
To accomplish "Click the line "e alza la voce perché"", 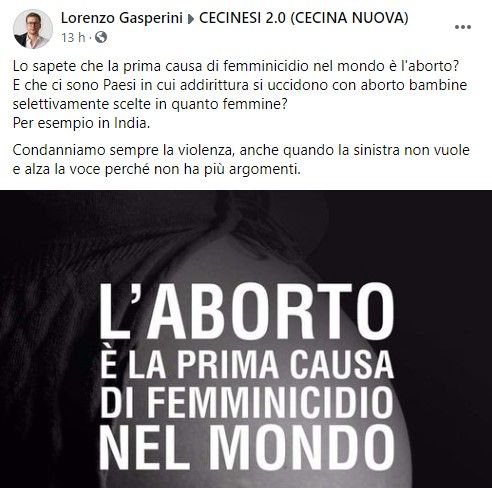I will 157,169.
